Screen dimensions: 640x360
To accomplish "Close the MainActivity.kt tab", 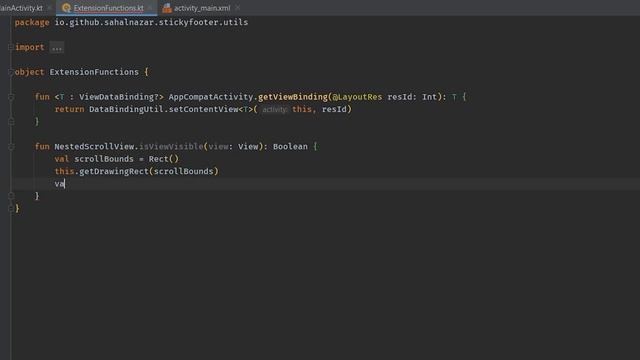I will (x=49, y=8).
